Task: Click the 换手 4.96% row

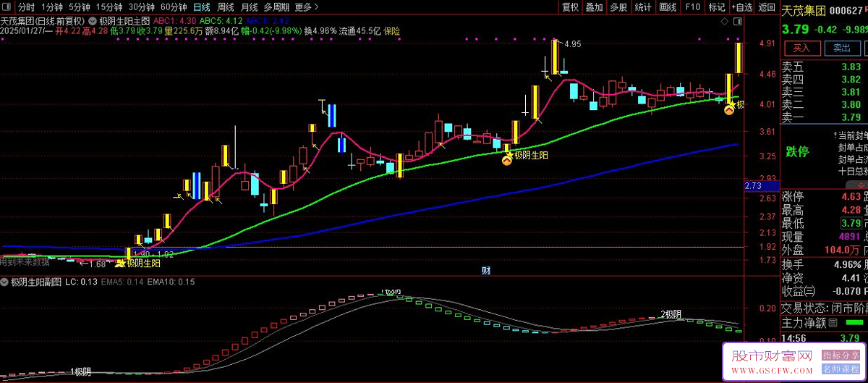Action: click(823, 264)
